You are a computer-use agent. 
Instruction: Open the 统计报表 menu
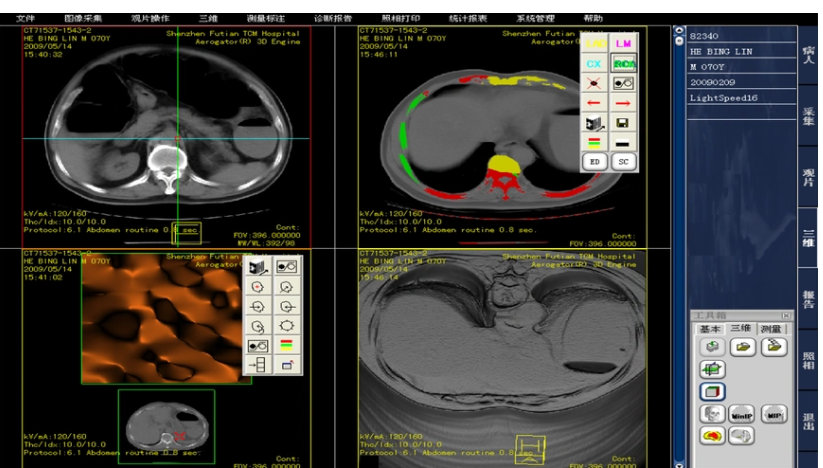click(468, 18)
